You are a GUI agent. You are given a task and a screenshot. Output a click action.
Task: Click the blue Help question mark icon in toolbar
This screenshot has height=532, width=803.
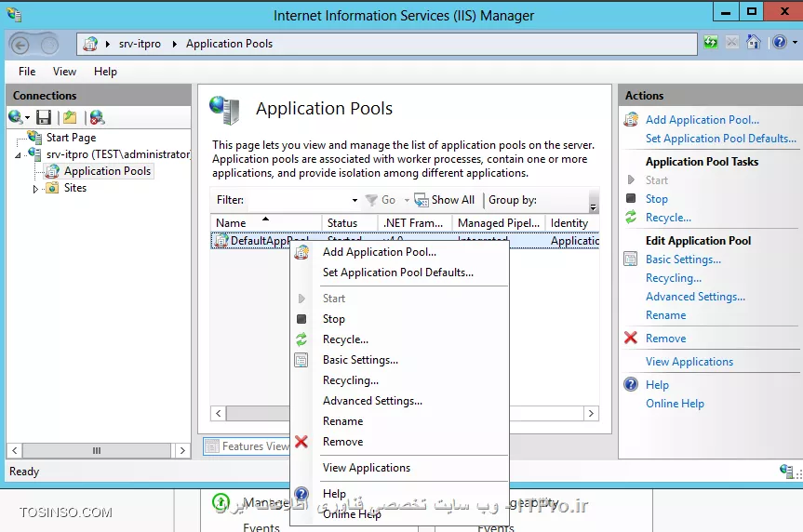pos(780,42)
